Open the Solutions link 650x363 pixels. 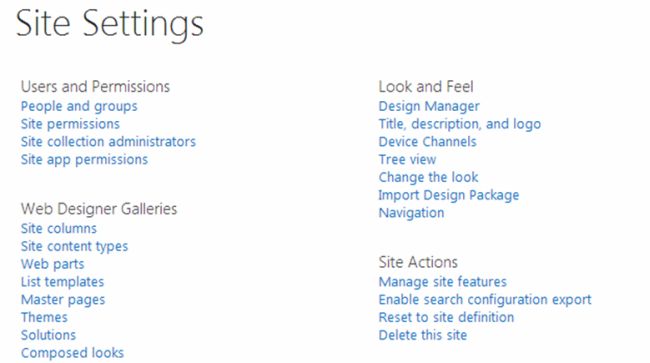click(x=49, y=335)
